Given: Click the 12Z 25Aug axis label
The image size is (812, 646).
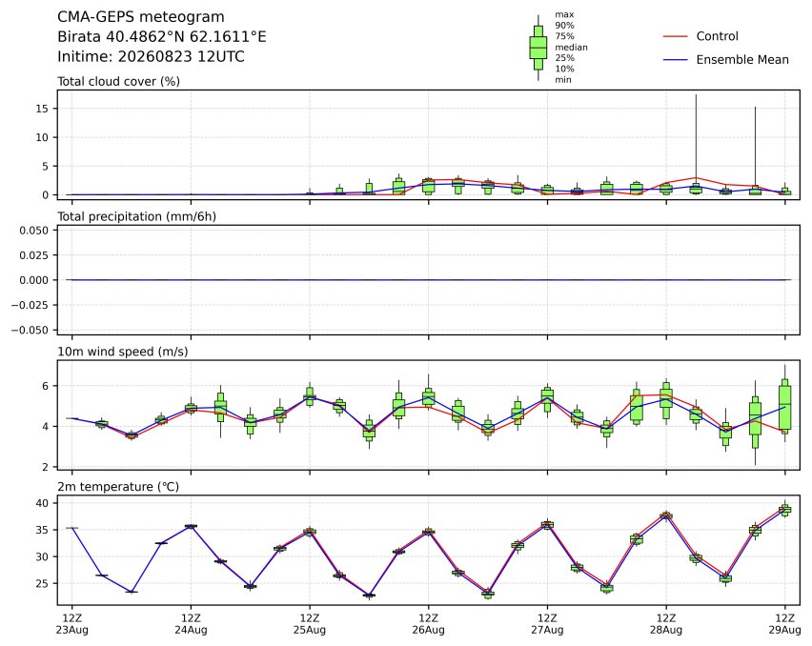Looking at the screenshot, I should tap(310, 624).
